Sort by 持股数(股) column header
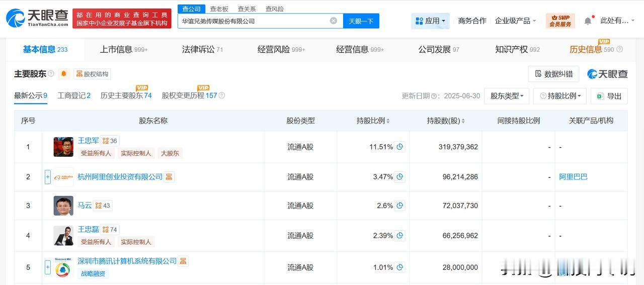644x285 pixels. tap(446, 121)
